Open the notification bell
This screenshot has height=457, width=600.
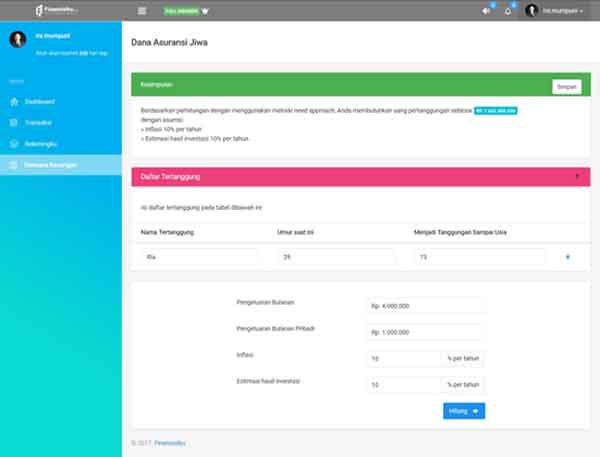coord(508,11)
